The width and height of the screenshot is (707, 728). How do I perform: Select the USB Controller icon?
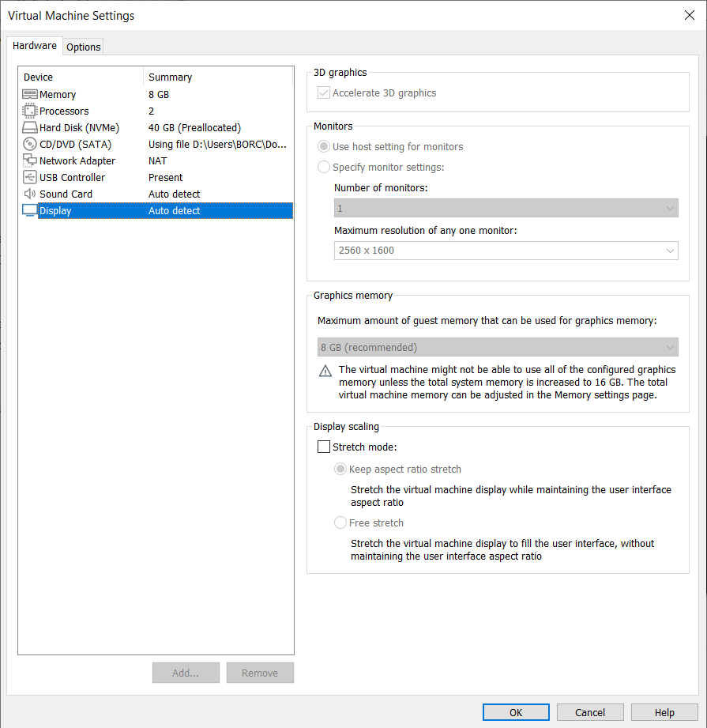29,177
